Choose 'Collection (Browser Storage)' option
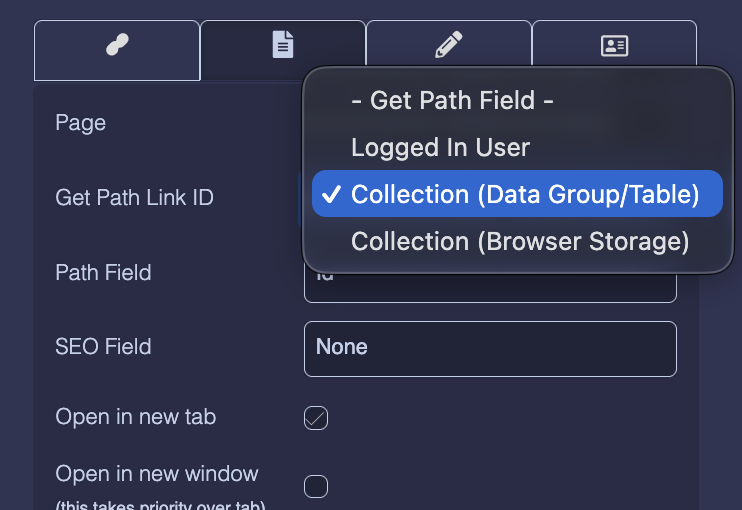Screen dimensions: 742x510 520,242
